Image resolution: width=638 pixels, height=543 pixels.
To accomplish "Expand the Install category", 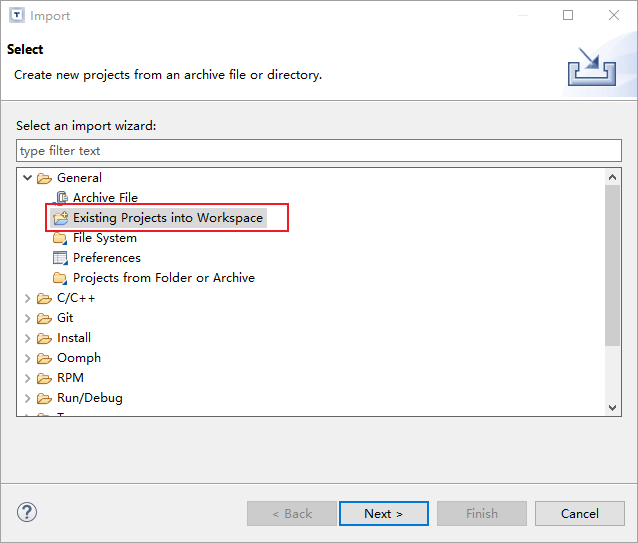I will click(x=27, y=338).
